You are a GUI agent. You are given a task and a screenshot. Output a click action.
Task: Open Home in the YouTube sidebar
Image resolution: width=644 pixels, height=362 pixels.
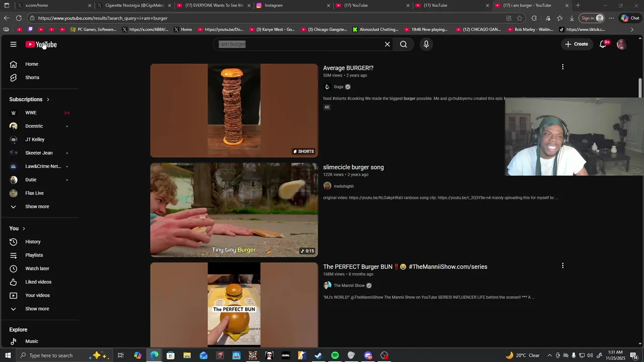(32, 64)
